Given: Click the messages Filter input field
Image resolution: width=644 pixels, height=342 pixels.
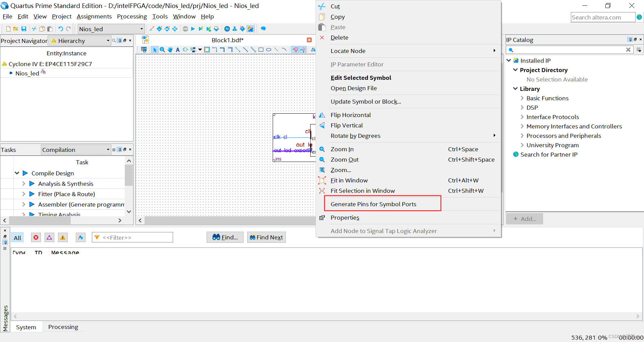Looking at the screenshot, I should [x=132, y=237].
